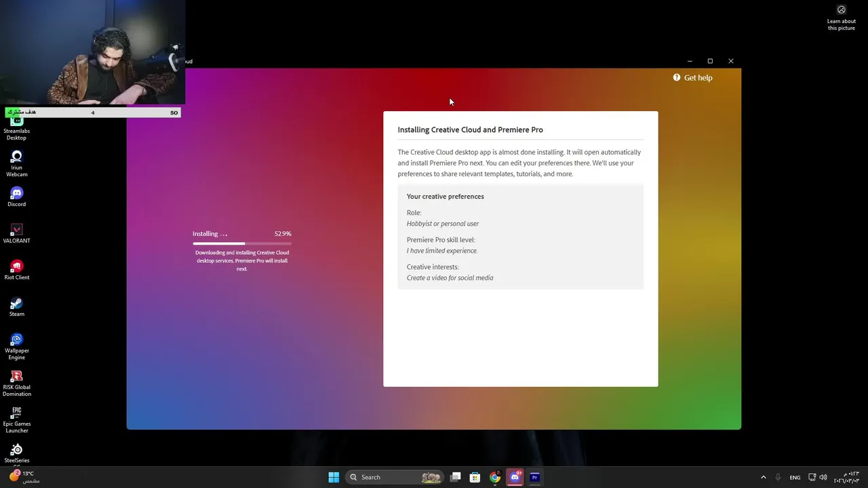Open the network tray icon
This screenshot has width=868, height=488.
[812, 477]
